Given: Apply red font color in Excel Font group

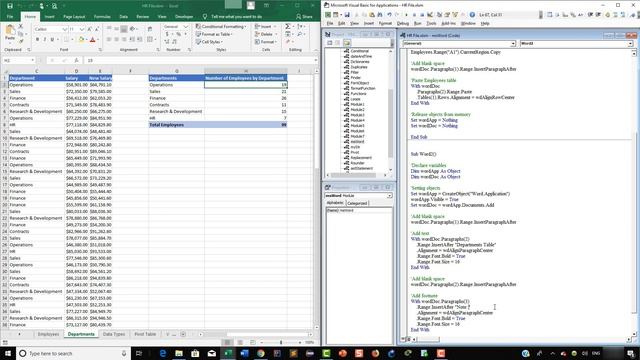Looking at the screenshot, I should point(93,40).
